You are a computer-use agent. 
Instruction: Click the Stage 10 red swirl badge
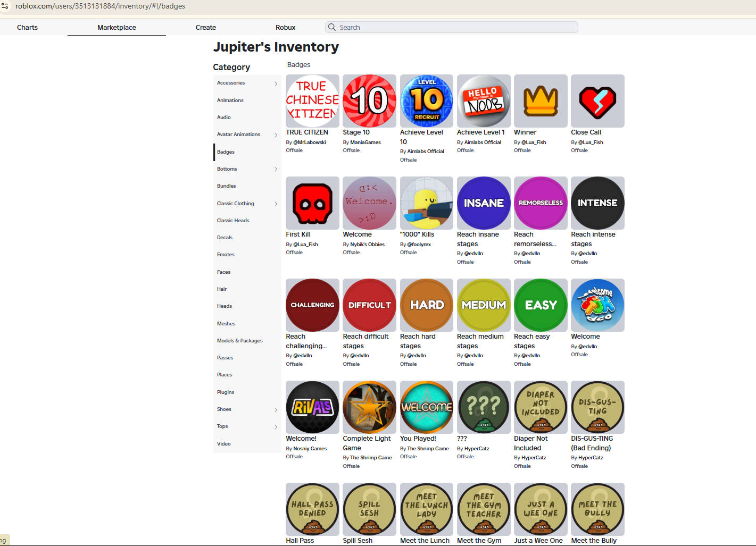click(369, 101)
